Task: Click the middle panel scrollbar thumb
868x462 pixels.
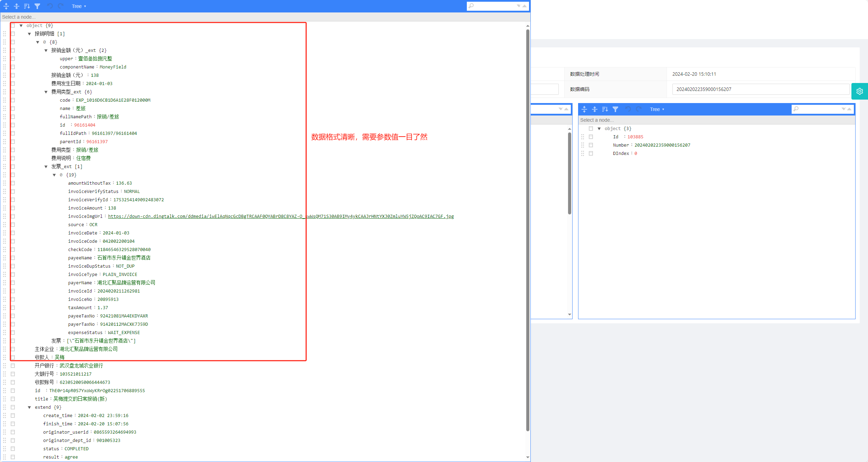Action: click(x=569, y=173)
